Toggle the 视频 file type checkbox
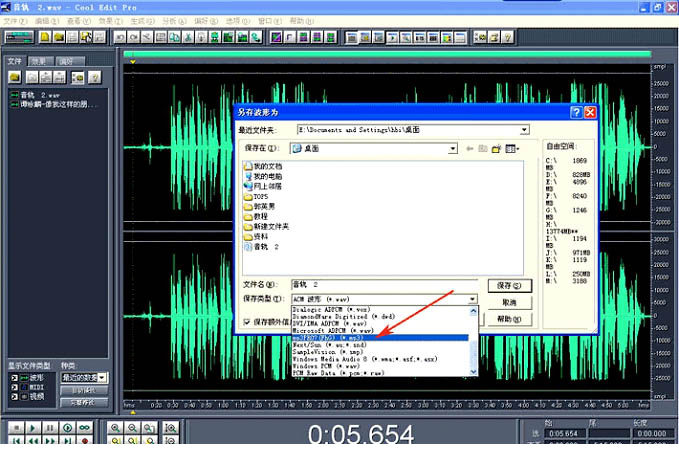The width and height of the screenshot is (679, 461). 14,397
